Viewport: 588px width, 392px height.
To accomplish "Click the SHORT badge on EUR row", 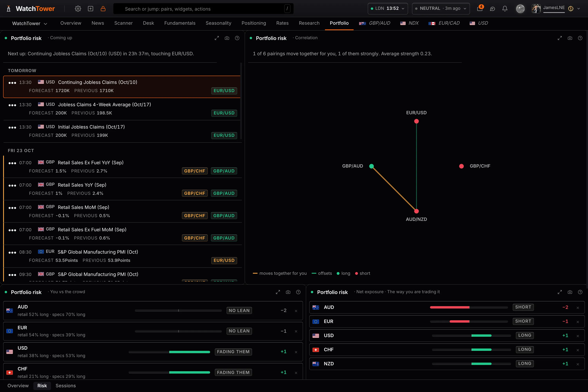I will click(x=523, y=321).
